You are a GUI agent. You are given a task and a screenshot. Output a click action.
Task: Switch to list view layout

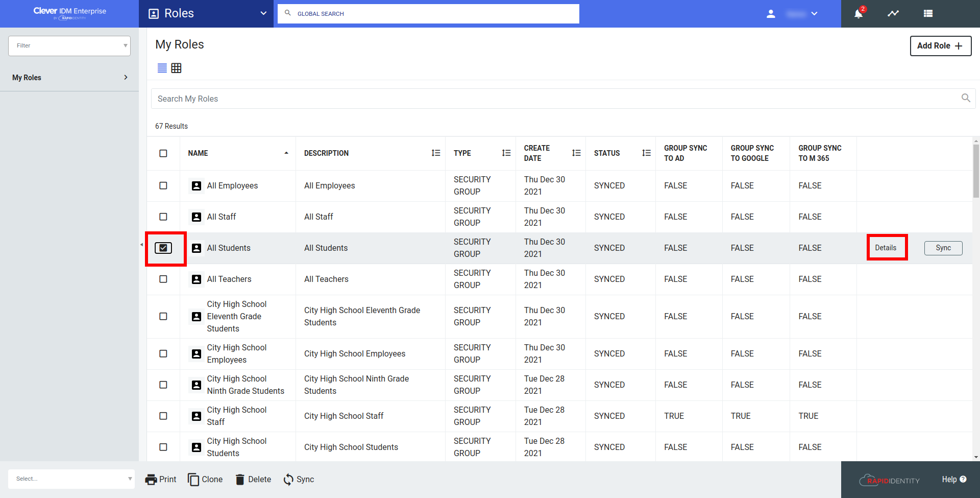pyautogui.click(x=162, y=68)
